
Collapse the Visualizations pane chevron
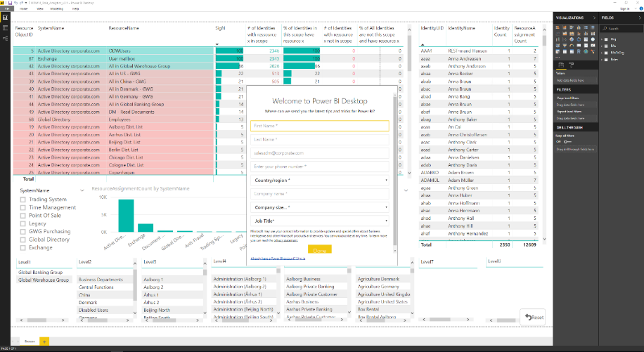click(594, 18)
